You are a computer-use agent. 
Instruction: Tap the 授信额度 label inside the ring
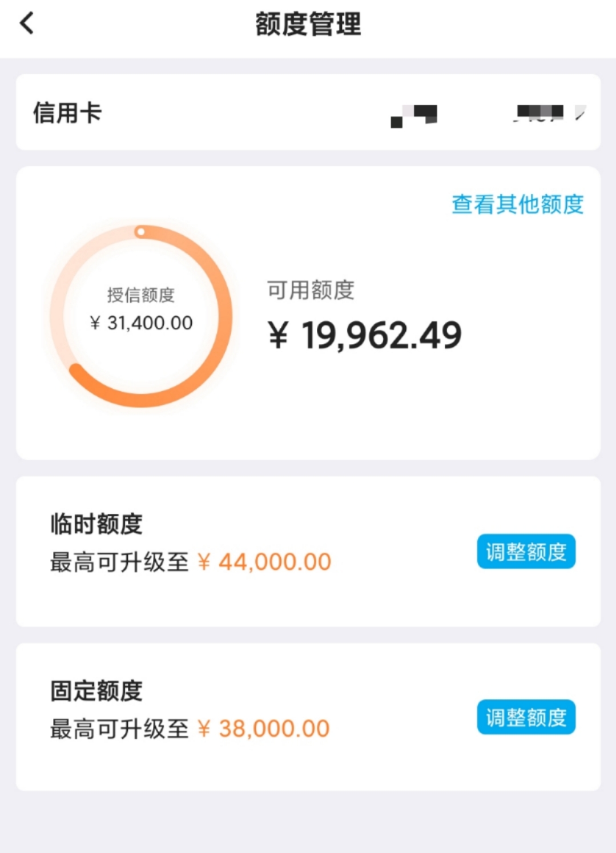(x=141, y=295)
